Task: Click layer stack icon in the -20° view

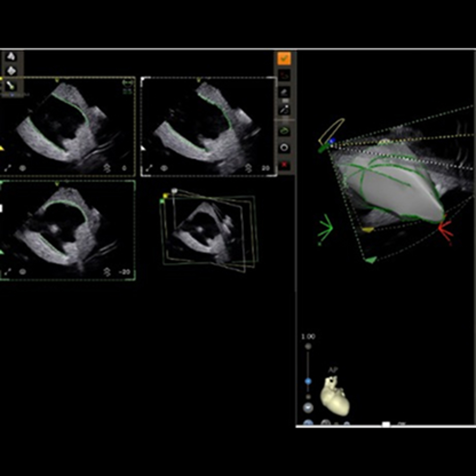Action: pyautogui.click(x=107, y=272)
